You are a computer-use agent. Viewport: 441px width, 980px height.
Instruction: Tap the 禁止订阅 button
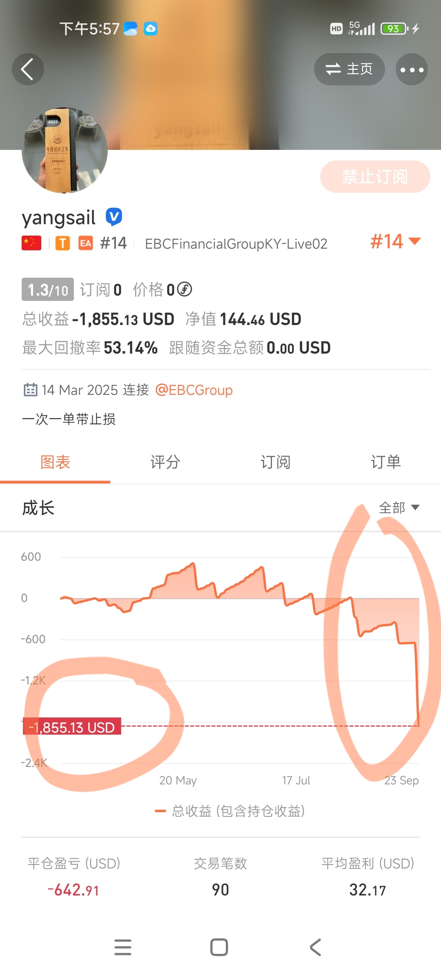[x=375, y=177]
